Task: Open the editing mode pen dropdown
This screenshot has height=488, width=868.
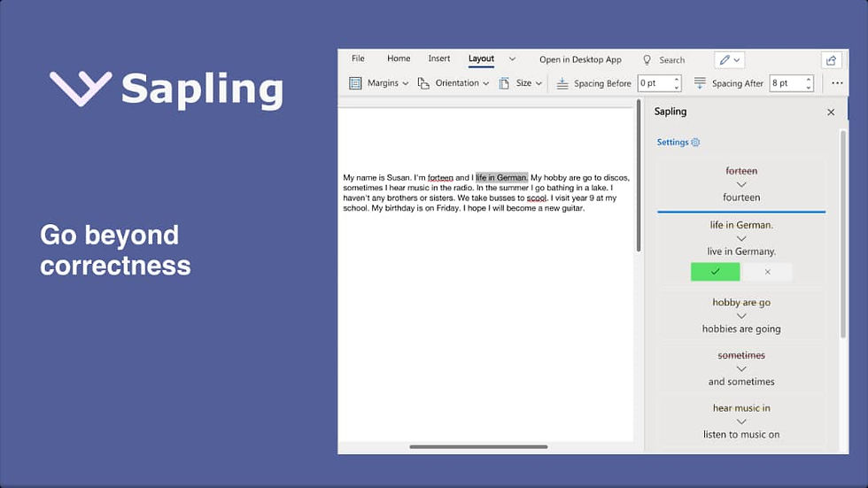Action: point(729,59)
